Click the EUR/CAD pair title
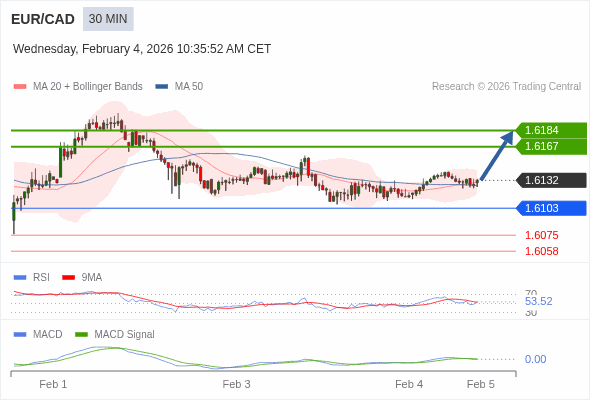The height and width of the screenshot is (400, 590). [43, 19]
